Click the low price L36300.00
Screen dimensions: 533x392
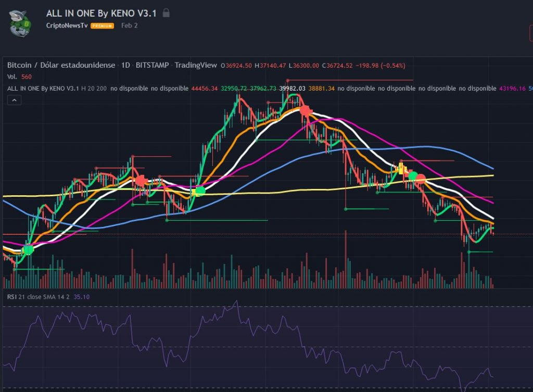pyautogui.click(x=304, y=66)
